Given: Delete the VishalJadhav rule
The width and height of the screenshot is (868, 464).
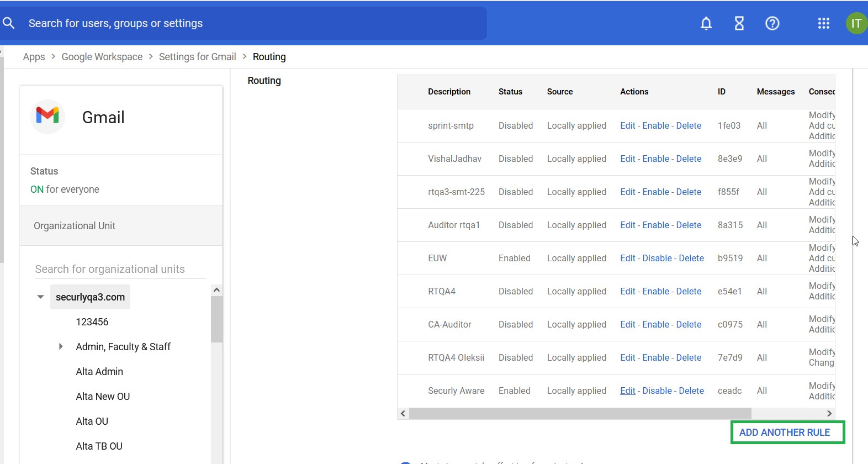Looking at the screenshot, I should (689, 159).
